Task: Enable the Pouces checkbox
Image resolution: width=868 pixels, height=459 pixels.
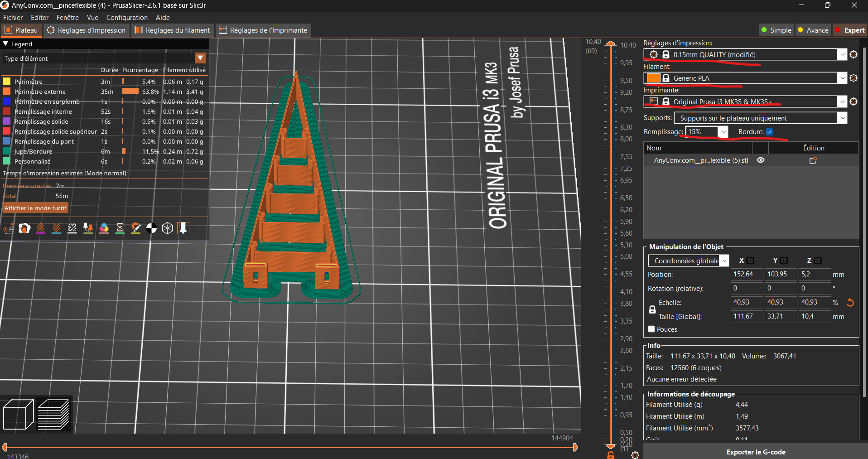Action: pos(651,329)
